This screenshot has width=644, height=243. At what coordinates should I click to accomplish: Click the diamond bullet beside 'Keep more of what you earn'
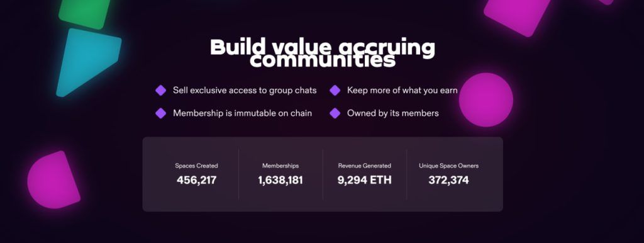[x=335, y=91]
